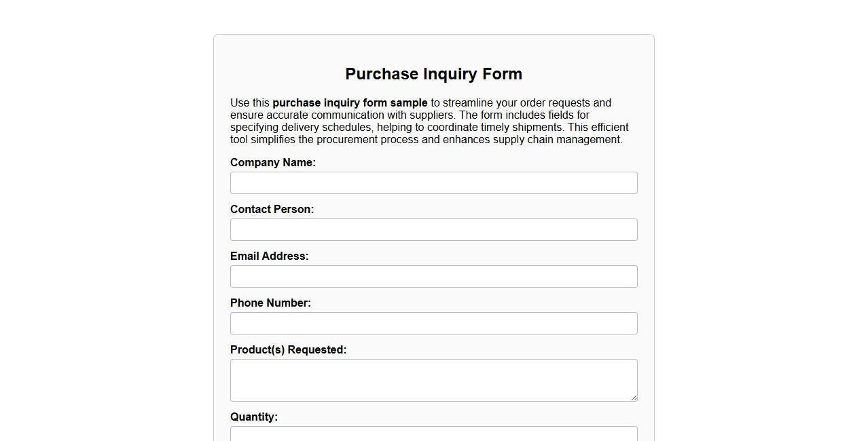The height and width of the screenshot is (441, 868).
Task: Click the Product(s) Requested text area
Action: click(x=433, y=380)
